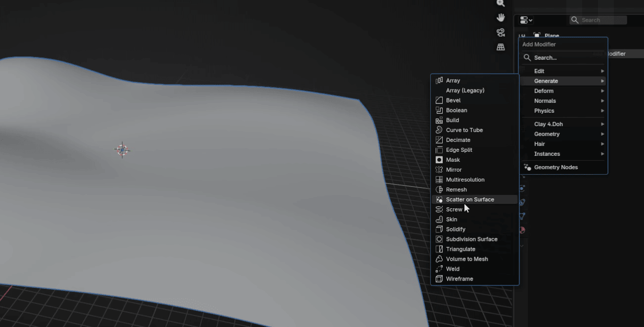Open the Material properties tab icon
Screen dimensions: 644x327
(522, 230)
